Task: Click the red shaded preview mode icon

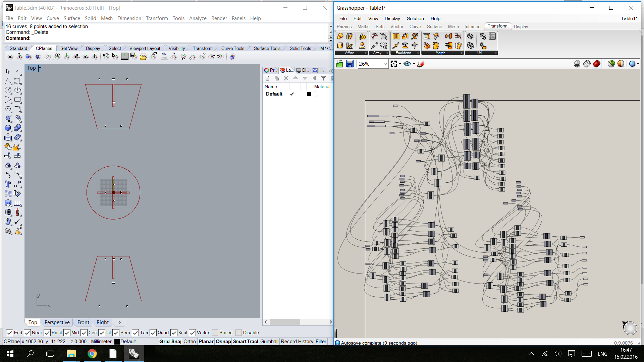Action: [597, 64]
